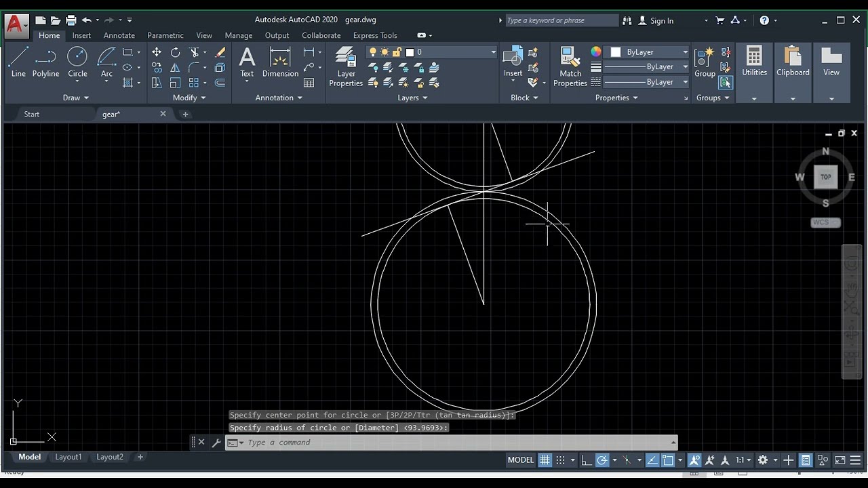Image resolution: width=868 pixels, height=488 pixels.
Task: Select the Copy tool
Action: pyautogui.click(x=157, y=68)
